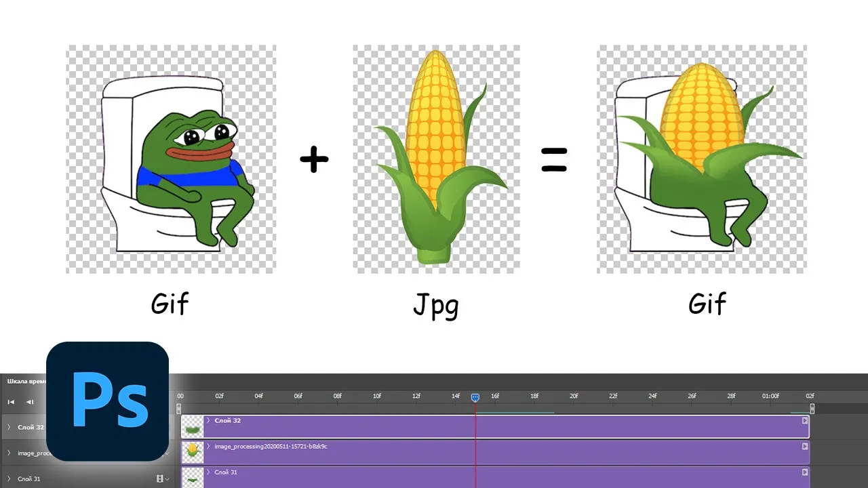The width and height of the screenshot is (868, 488).
Task: Jump to frame 18f on the ruler
Action: click(x=534, y=396)
